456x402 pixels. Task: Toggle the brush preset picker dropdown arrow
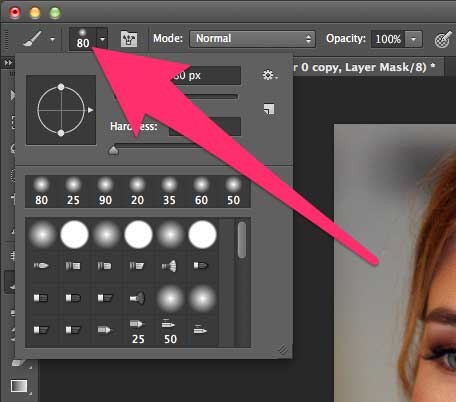coord(102,39)
